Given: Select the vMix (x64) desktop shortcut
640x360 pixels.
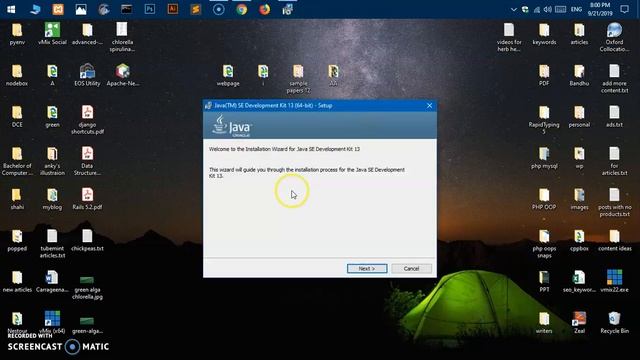Looking at the screenshot, I should pyautogui.click(x=52, y=322).
